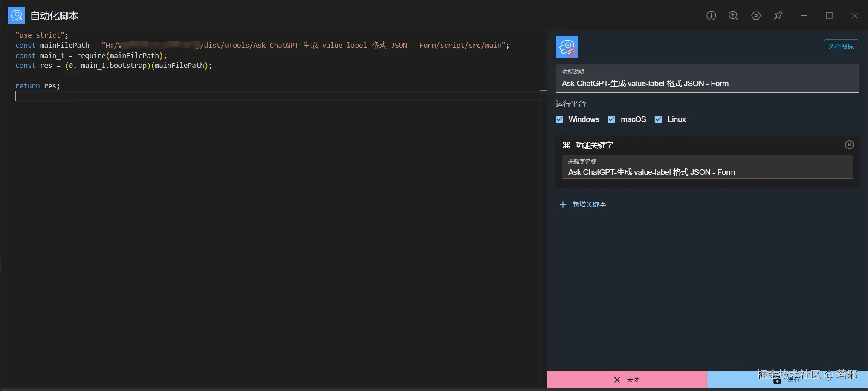Maximize the window
The image size is (868, 391).
click(x=829, y=16)
